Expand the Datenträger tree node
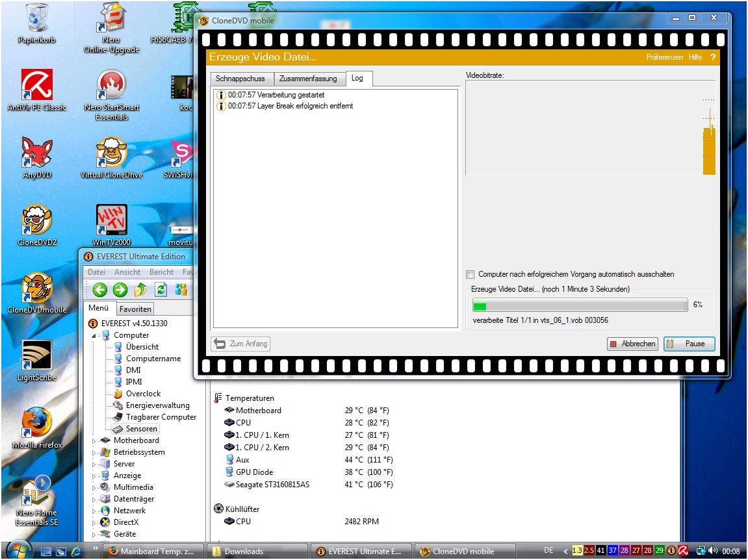This screenshot has width=748, height=560. pos(94,500)
